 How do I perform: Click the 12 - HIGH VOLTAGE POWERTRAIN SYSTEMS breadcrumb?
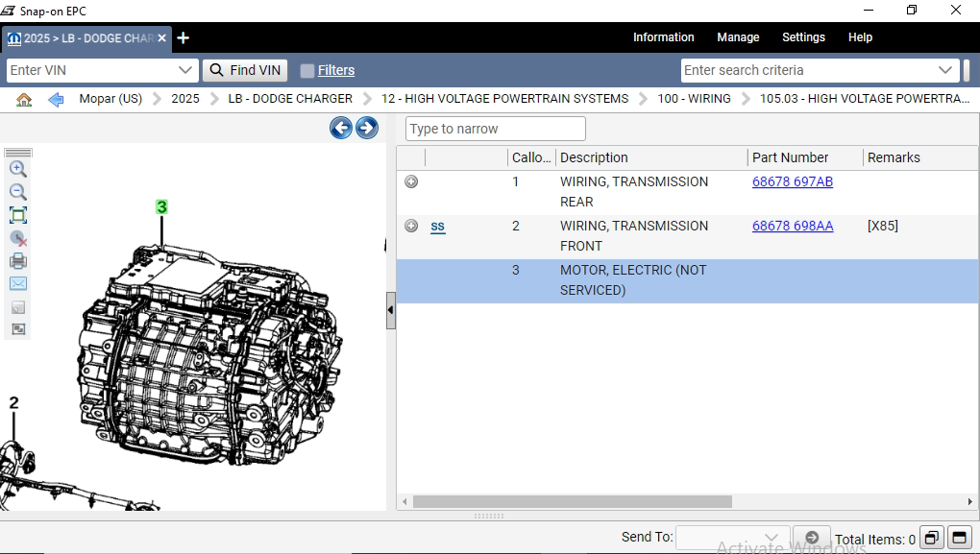(504, 99)
